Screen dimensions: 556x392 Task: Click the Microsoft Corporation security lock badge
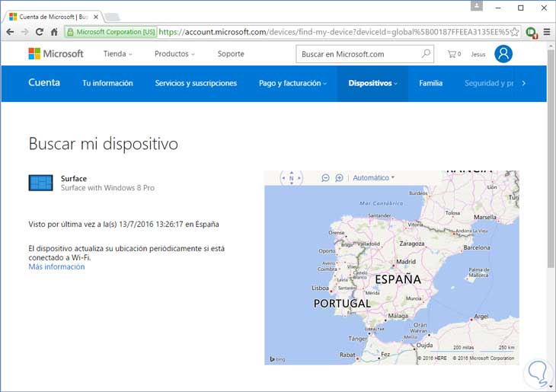click(x=111, y=32)
